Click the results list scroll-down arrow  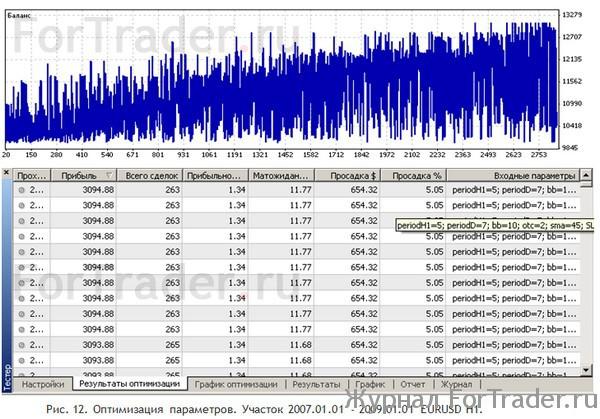click(586, 370)
